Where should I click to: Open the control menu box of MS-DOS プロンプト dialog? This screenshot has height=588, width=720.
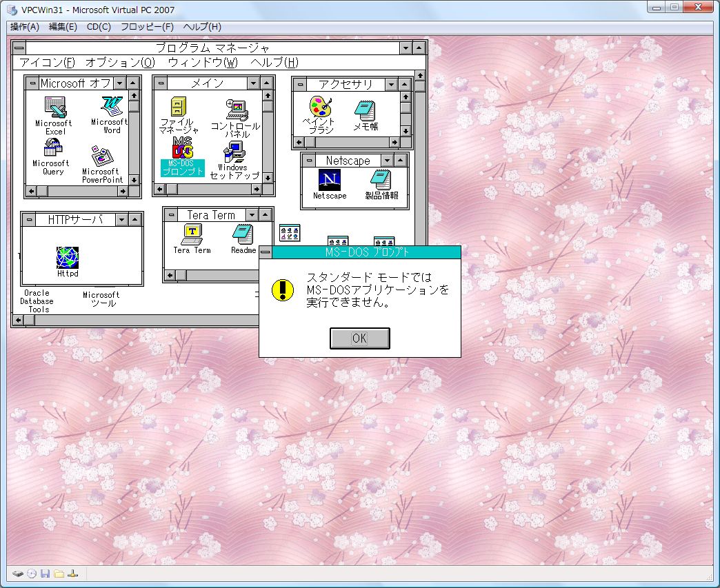[x=266, y=252]
